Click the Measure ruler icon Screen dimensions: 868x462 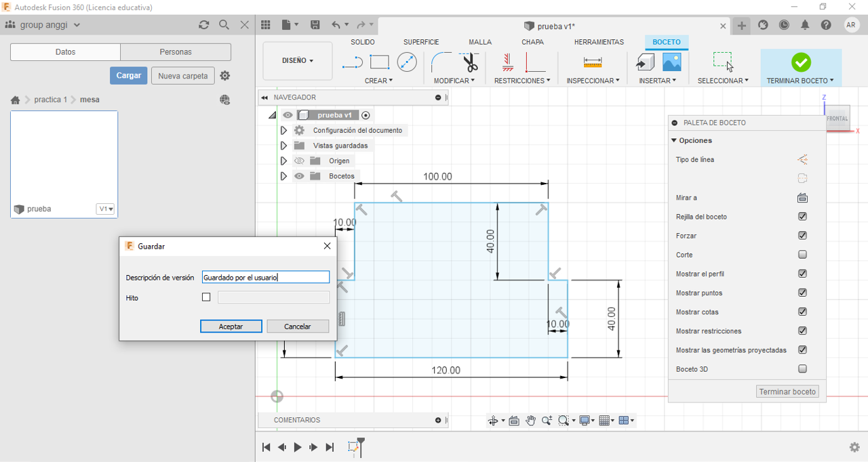593,62
